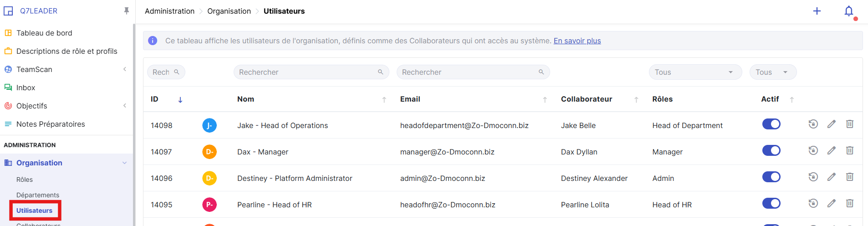
Task: Switch off Pearline - Head of HR toggle
Action: [x=771, y=203]
